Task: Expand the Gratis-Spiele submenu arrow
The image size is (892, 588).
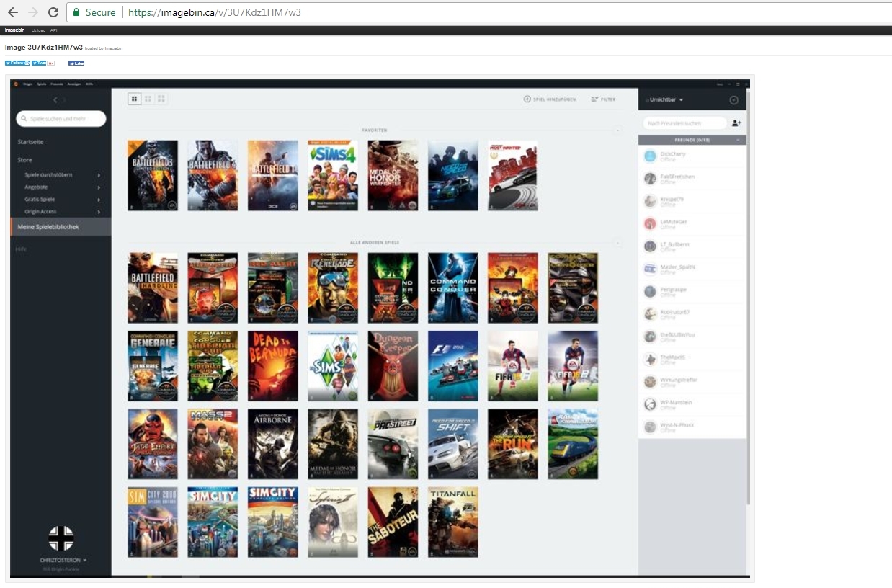Action: pyautogui.click(x=99, y=200)
